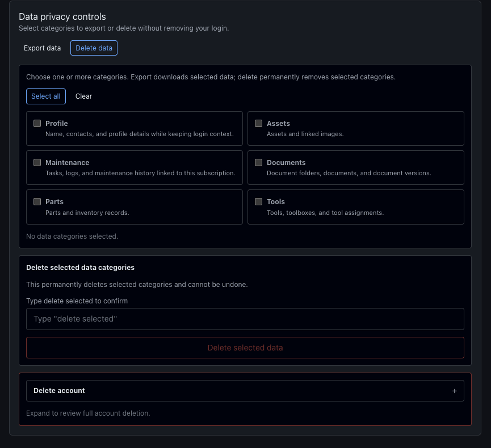This screenshot has height=448, width=491.
Task: Click the Delete selected data button
Action: (245, 348)
